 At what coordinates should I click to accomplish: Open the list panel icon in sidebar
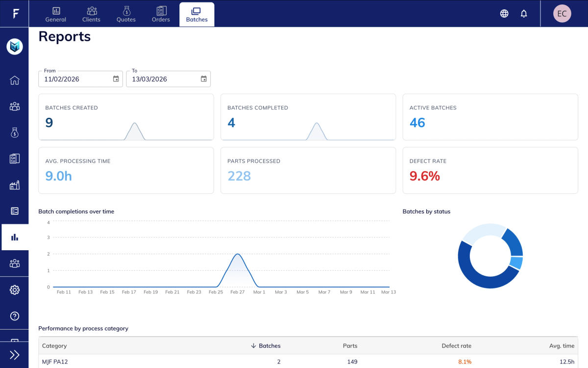coord(15,211)
